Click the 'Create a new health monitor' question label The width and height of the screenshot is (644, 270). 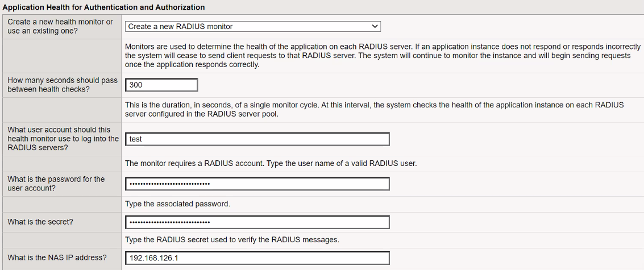tap(60, 26)
